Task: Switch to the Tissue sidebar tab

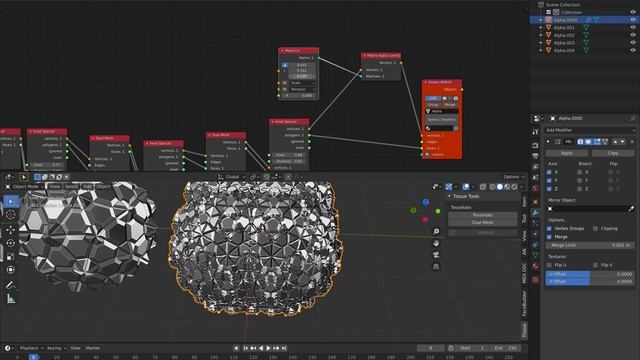Action: coord(524,330)
